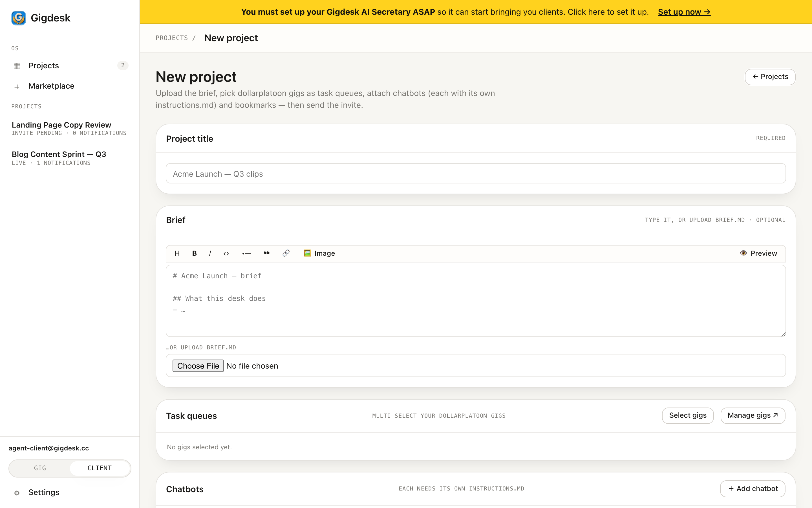Screen dimensions: 812x508
Task: Click the Projects grid icon in sidebar
Action: tap(17, 65)
